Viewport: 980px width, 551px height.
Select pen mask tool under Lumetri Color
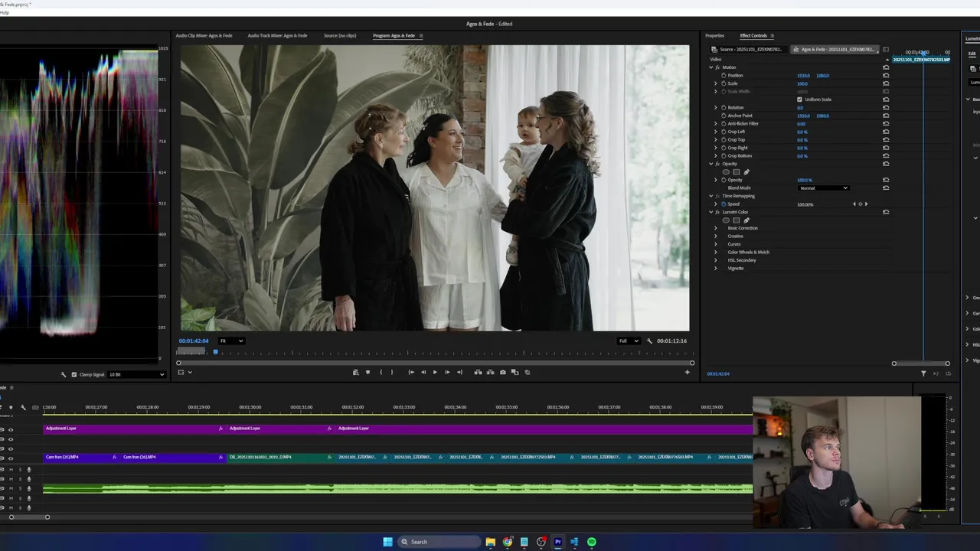(746, 220)
